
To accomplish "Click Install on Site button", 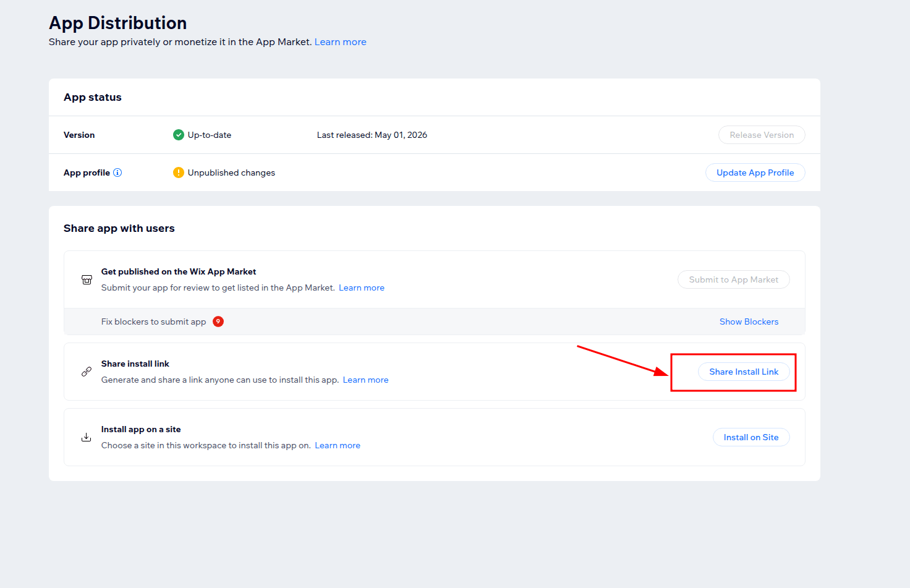I will pyautogui.click(x=751, y=437).
